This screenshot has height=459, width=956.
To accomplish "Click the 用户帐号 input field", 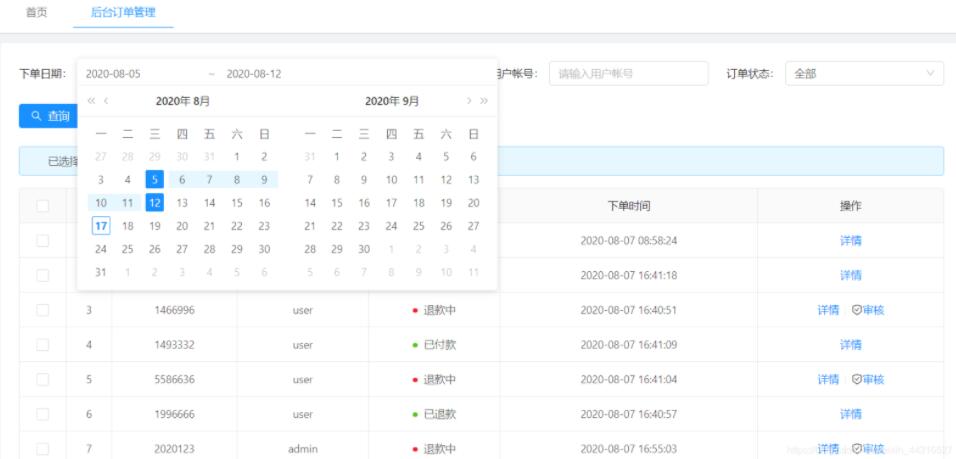I will click(x=628, y=74).
